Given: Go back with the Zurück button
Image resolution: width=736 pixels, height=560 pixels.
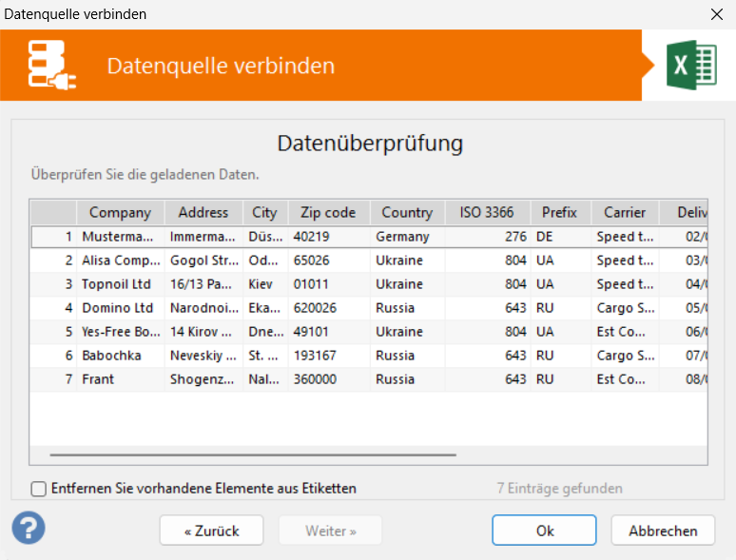Looking at the screenshot, I should click(x=211, y=531).
